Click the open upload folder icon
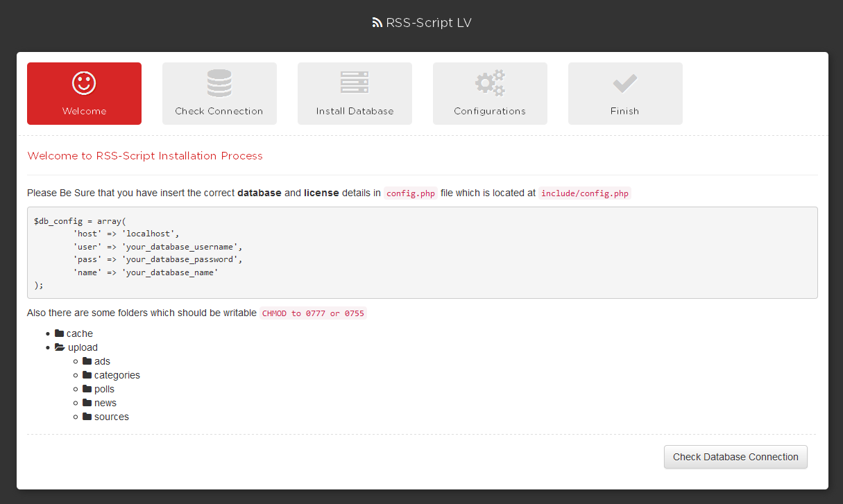843x504 pixels. pyautogui.click(x=60, y=347)
